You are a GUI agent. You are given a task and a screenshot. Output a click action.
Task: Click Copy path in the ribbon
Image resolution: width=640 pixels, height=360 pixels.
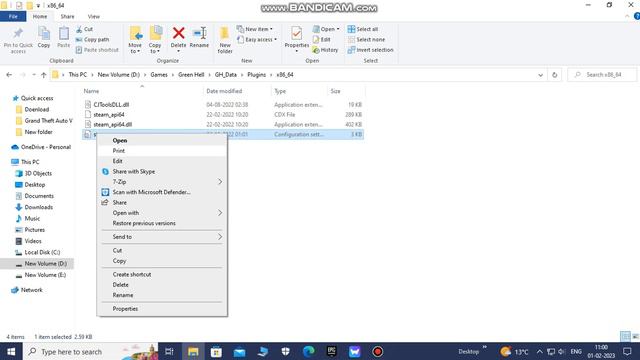click(x=92, y=40)
